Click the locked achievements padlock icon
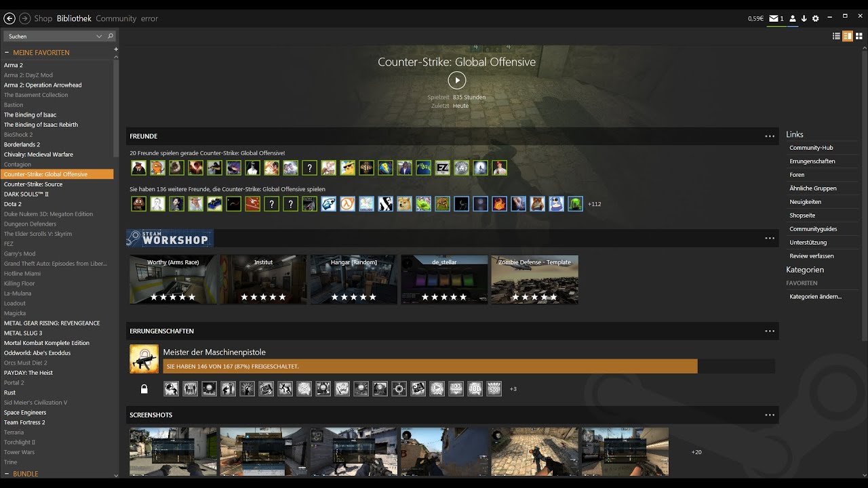The width and height of the screenshot is (868, 488). 144,389
